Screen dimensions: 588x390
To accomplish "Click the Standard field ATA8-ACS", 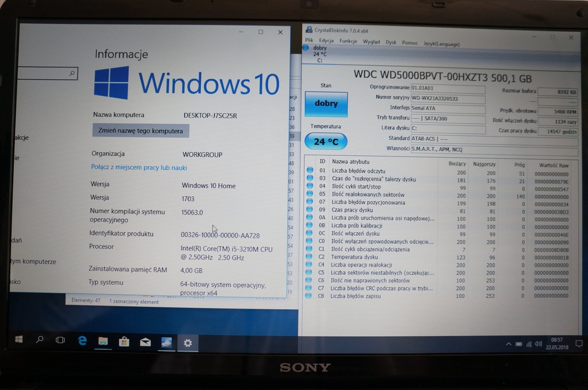I will coord(494,139).
